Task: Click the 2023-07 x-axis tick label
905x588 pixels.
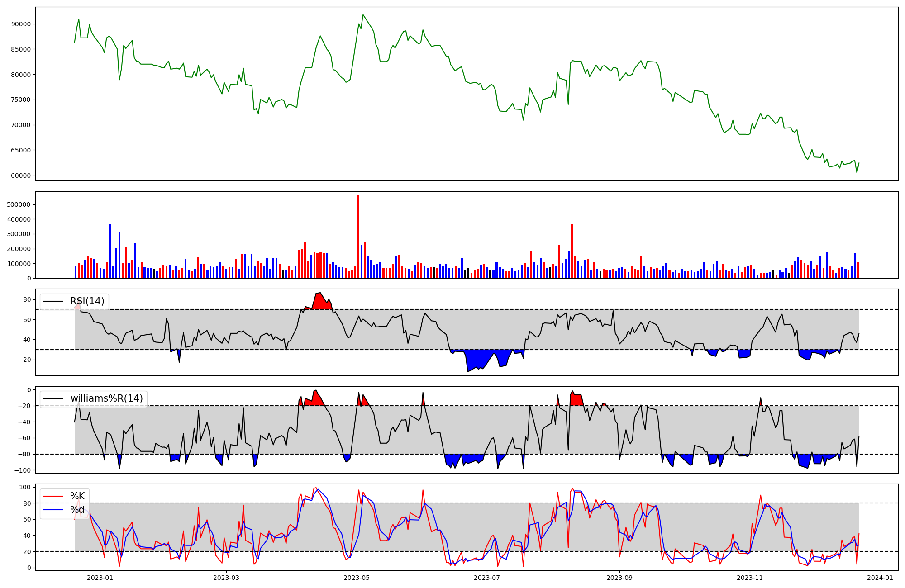Action: 487,578
